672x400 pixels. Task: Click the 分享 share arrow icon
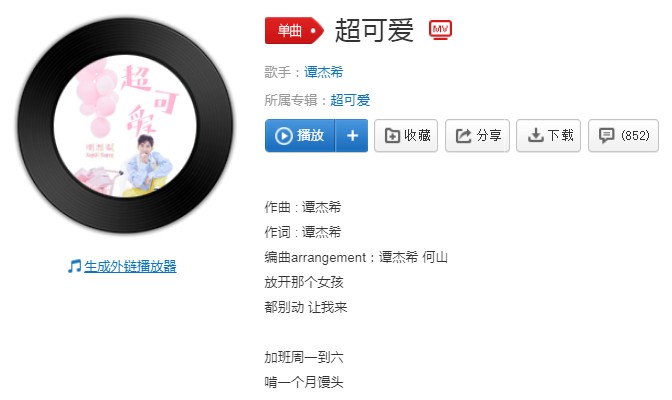[463, 136]
